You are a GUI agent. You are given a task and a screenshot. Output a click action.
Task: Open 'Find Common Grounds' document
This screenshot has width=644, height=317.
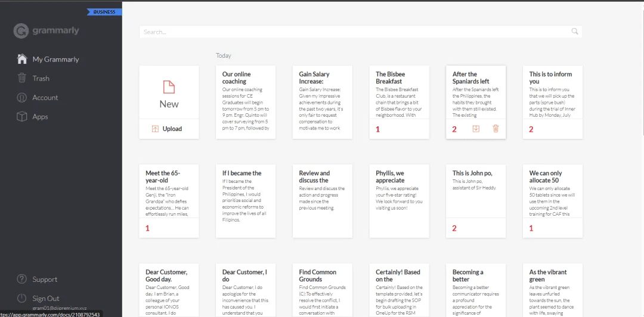[323, 290]
